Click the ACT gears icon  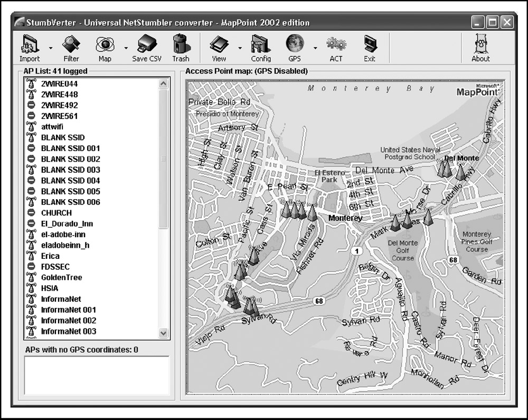point(336,49)
